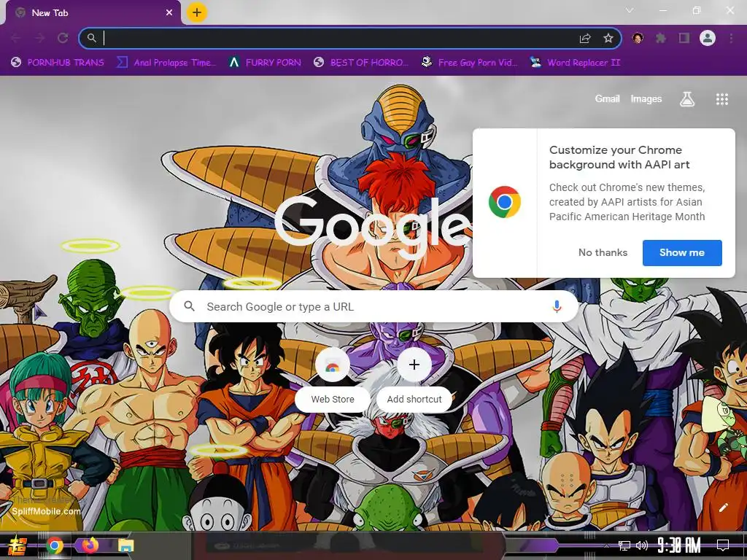Open the Windows Start button

pos(18,545)
